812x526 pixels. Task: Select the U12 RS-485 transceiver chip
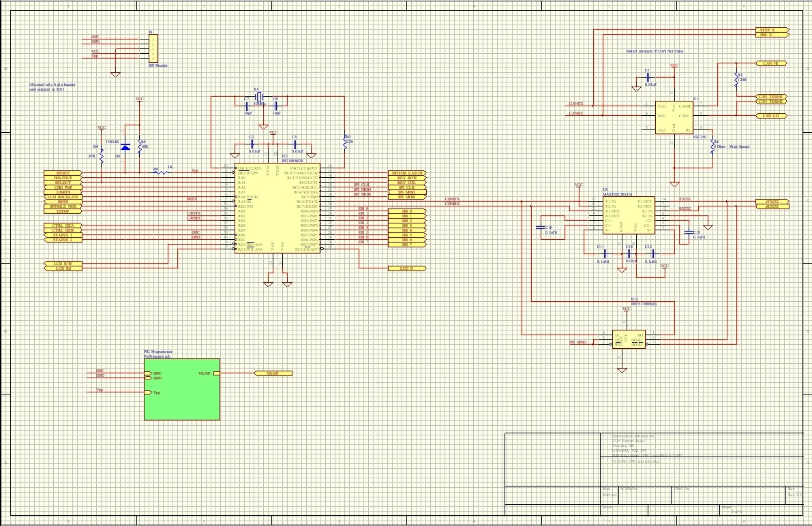(x=629, y=339)
